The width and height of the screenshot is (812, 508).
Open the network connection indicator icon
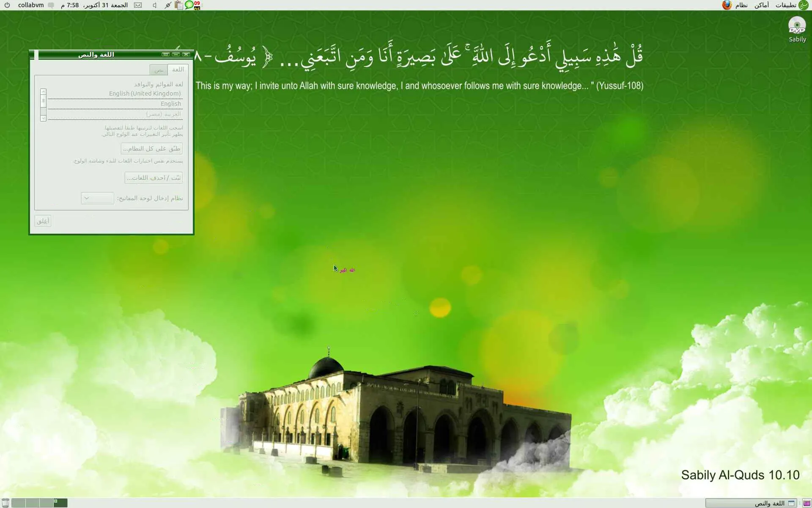168,5
